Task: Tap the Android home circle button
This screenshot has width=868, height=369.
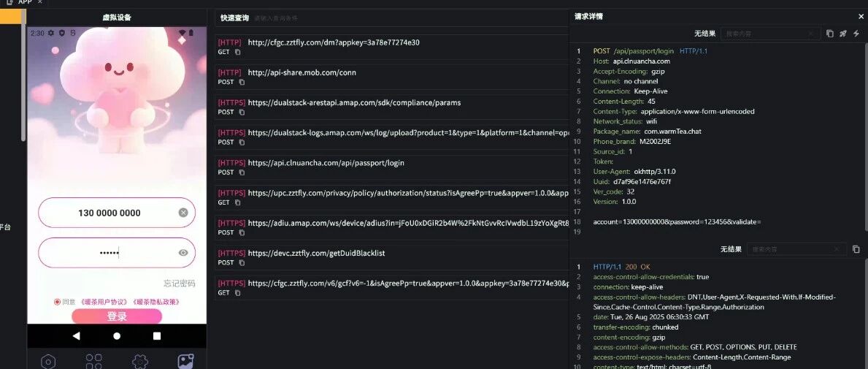Action: [x=117, y=336]
